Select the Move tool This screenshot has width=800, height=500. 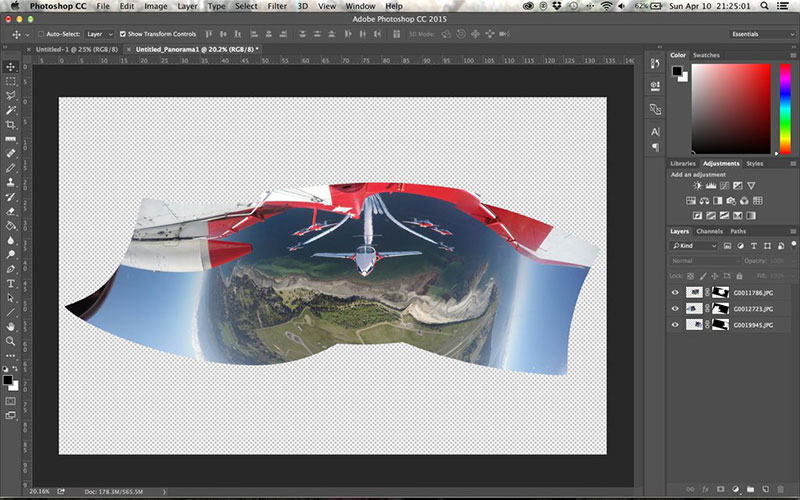point(10,67)
